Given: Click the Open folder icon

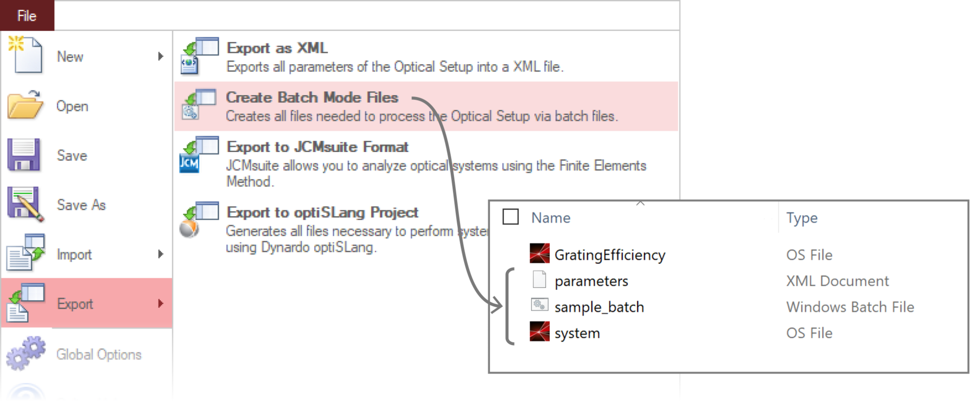Looking at the screenshot, I should click(x=25, y=105).
